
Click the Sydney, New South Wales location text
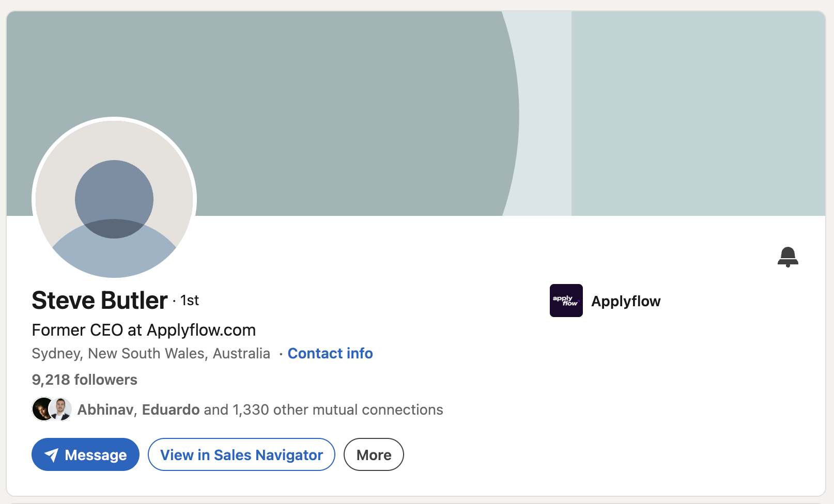coord(151,353)
